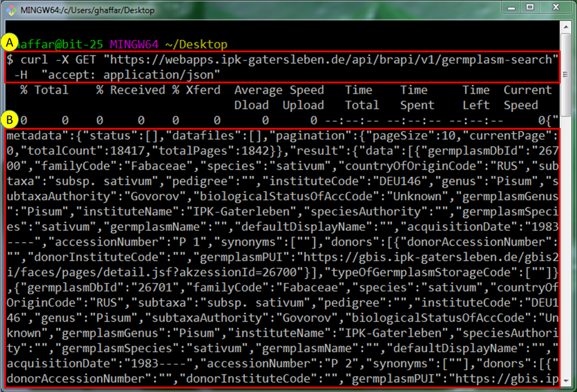
Task: Minimize the MINGW64 terminal window
Action: [511, 7]
